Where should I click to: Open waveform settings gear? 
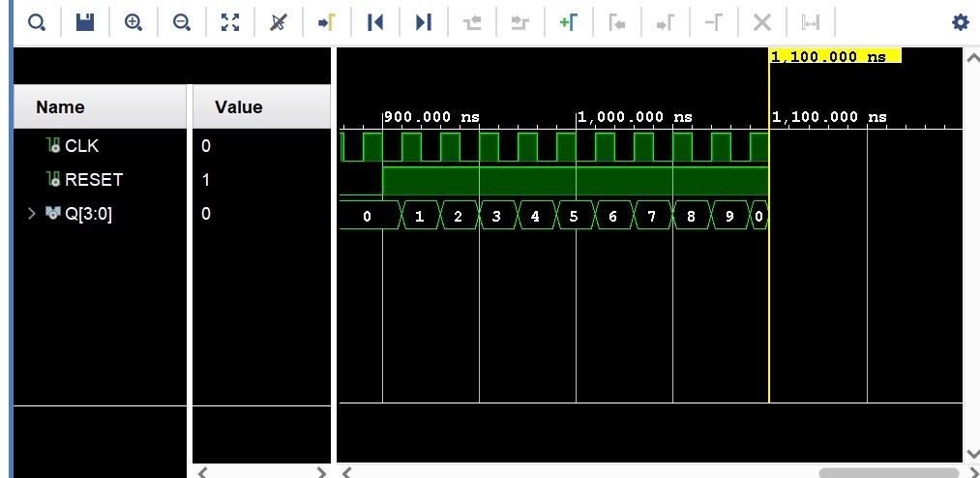click(960, 22)
